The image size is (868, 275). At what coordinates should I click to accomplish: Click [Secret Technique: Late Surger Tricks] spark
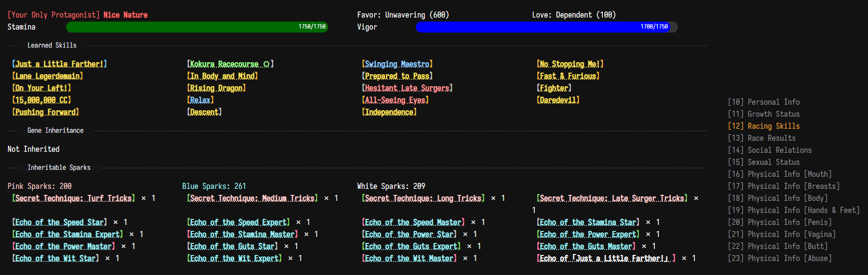(x=612, y=198)
